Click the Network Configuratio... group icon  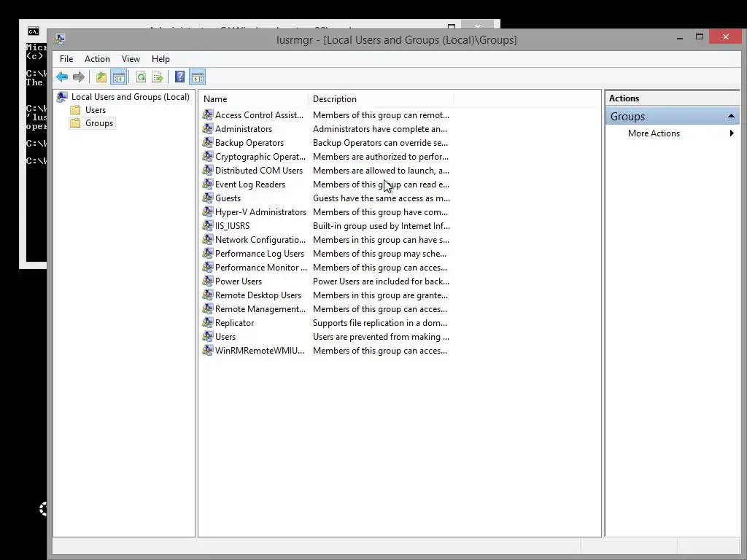click(208, 239)
